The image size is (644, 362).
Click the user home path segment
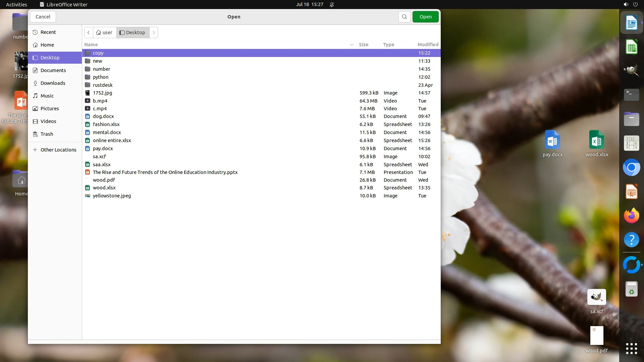click(104, 33)
